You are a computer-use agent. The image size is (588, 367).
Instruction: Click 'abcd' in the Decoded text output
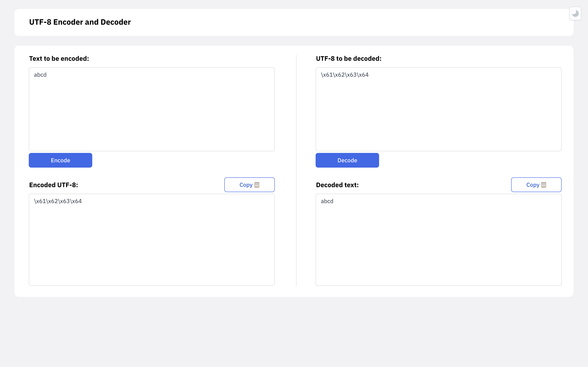327,201
